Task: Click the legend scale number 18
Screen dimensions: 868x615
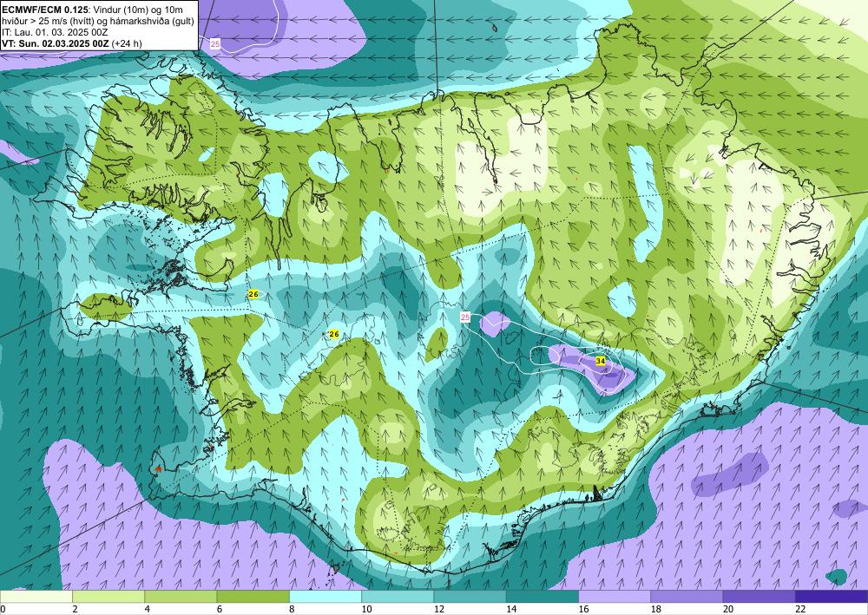Action: (x=655, y=609)
